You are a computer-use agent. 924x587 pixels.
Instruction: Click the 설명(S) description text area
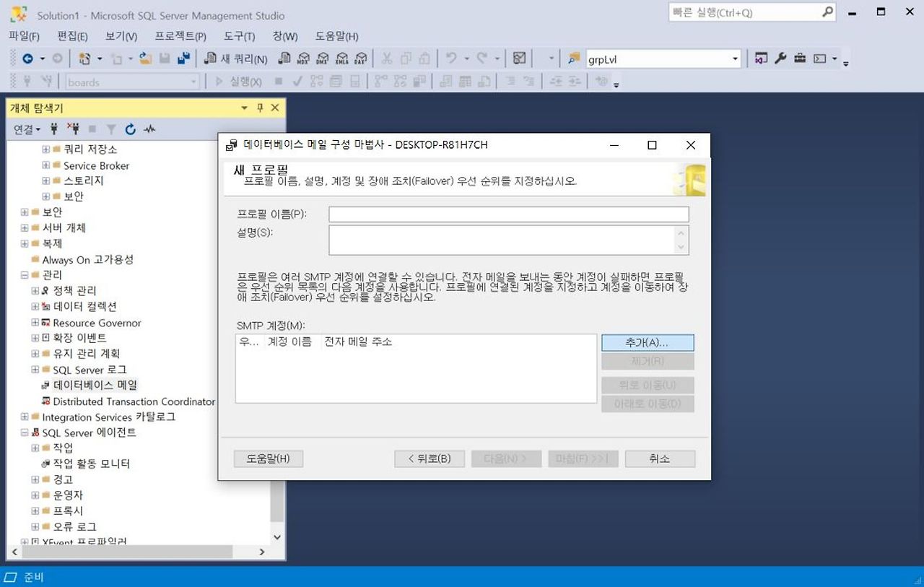tap(509, 240)
